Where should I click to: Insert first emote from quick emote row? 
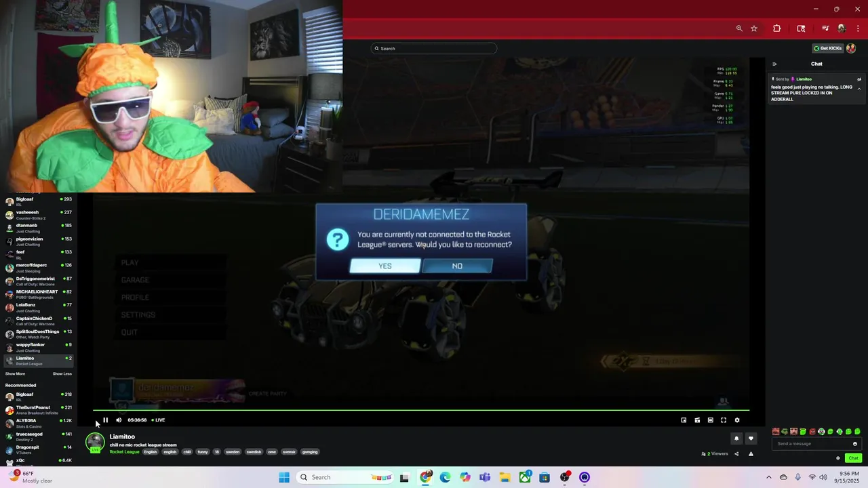coord(776,432)
